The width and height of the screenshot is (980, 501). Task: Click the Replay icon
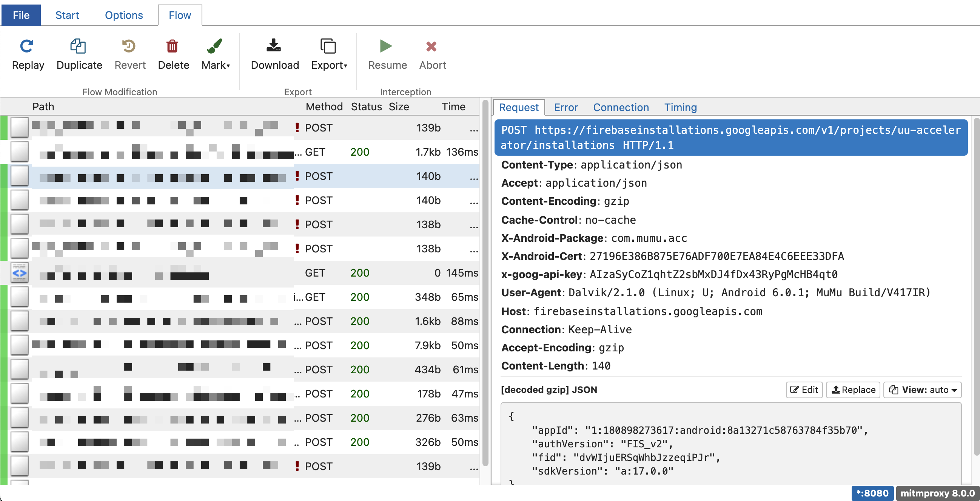point(27,46)
